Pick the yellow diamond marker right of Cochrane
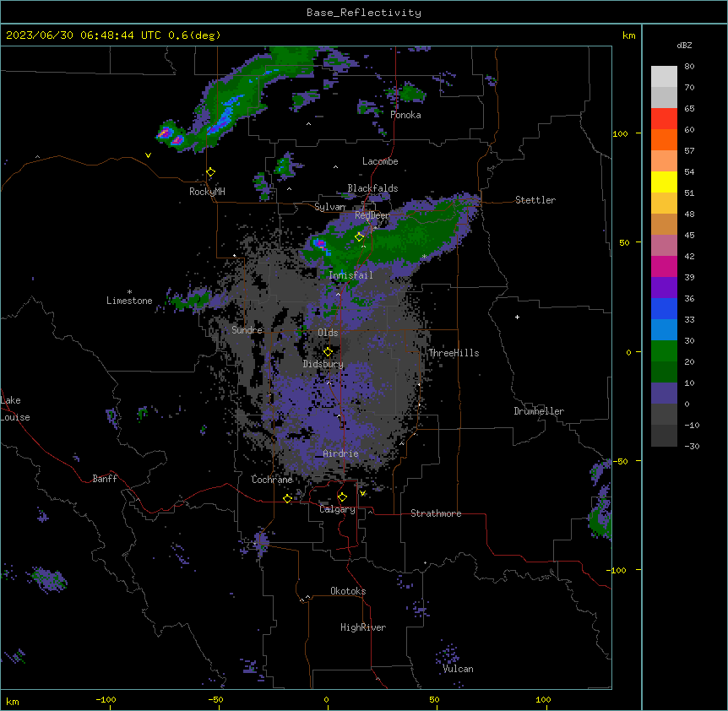The image size is (728, 711). click(x=287, y=499)
